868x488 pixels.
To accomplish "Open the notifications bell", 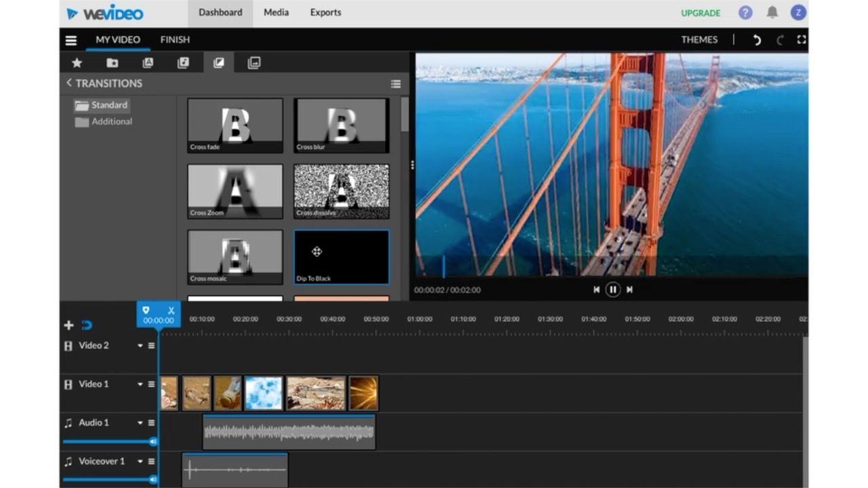I will (772, 12).
